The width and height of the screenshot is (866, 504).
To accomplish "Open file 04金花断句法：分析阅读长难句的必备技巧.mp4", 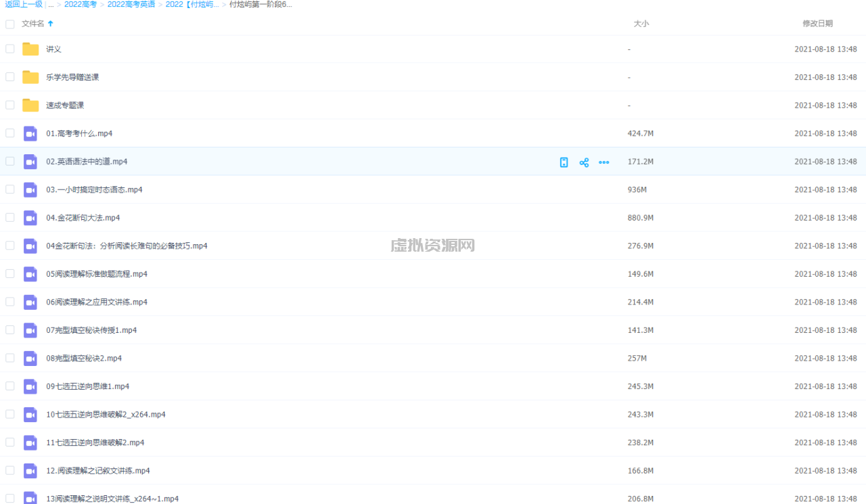I will coord(127,246).
